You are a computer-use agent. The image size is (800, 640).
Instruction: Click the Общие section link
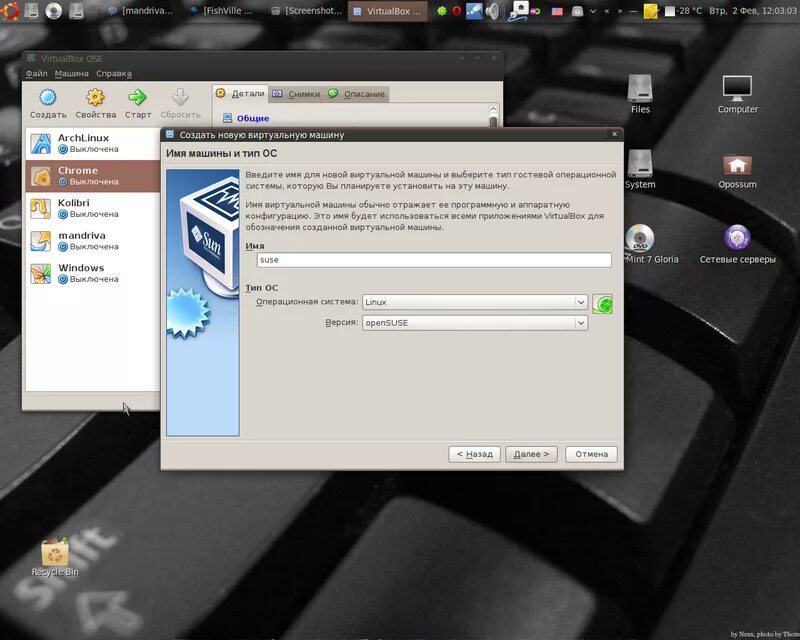coord(253,118)
